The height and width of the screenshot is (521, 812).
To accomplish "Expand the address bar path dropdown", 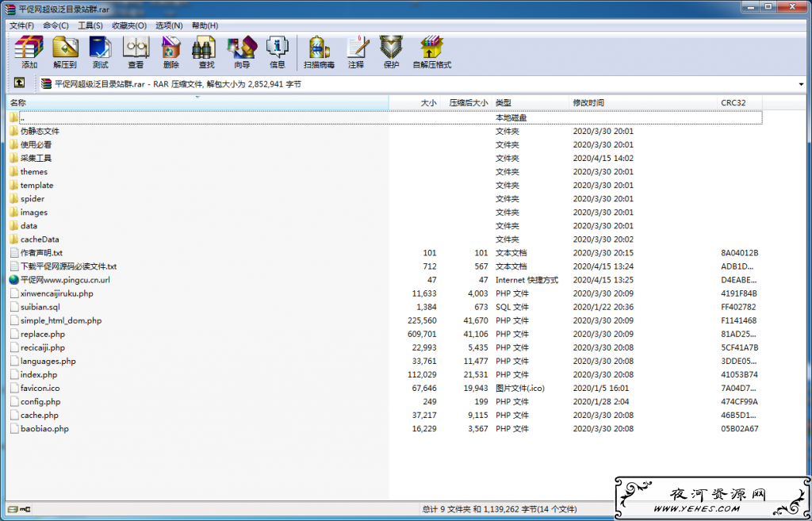I will coord(801,84).
